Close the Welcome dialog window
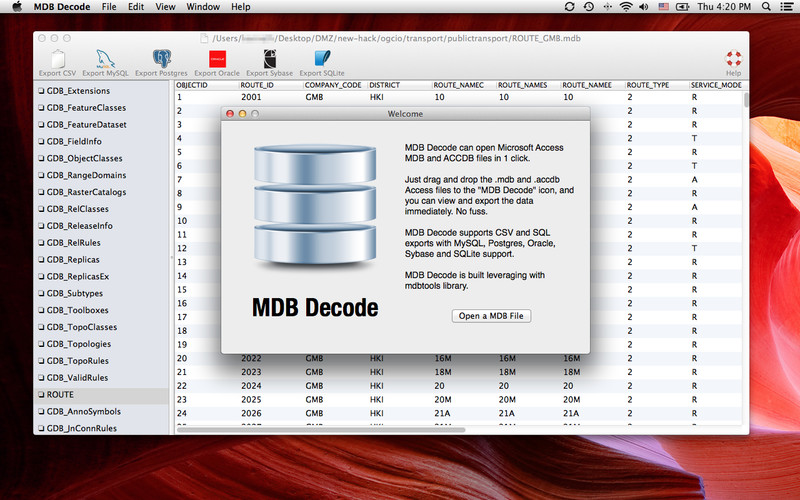The width and height of the screenshot is (800, 500). 229,114
